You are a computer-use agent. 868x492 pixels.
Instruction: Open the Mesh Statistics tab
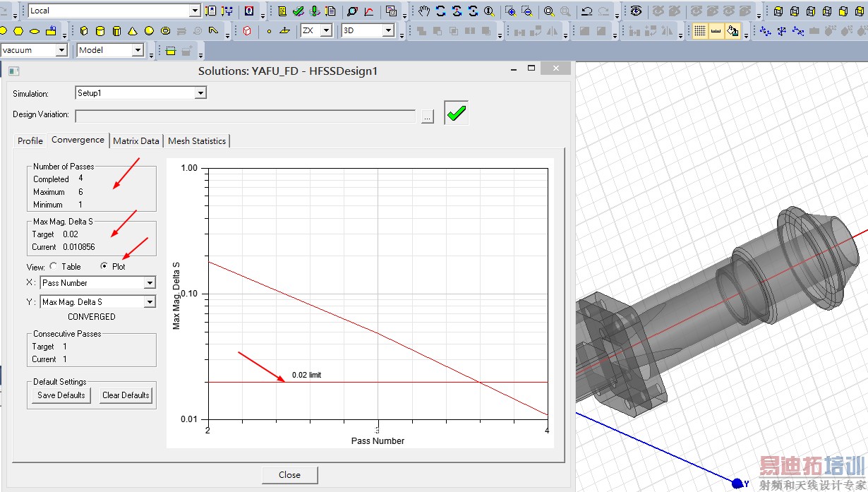click(x=197, y=141)
